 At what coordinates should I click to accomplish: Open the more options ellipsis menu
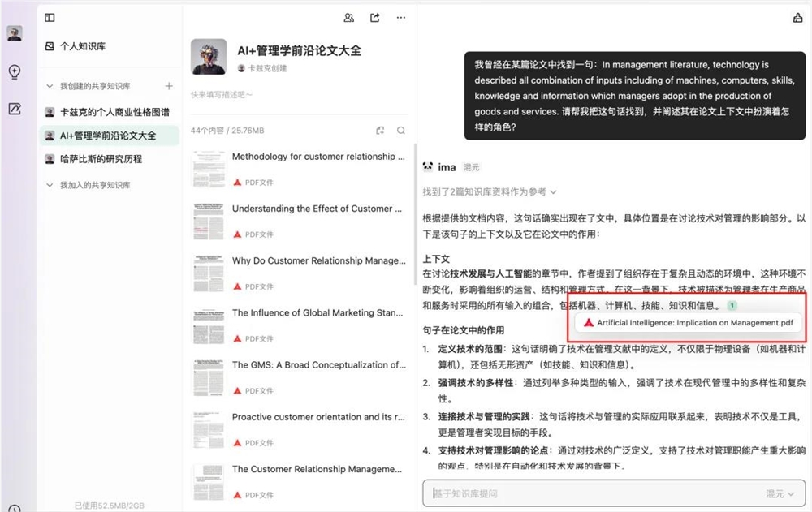click(x=400, y=17)
